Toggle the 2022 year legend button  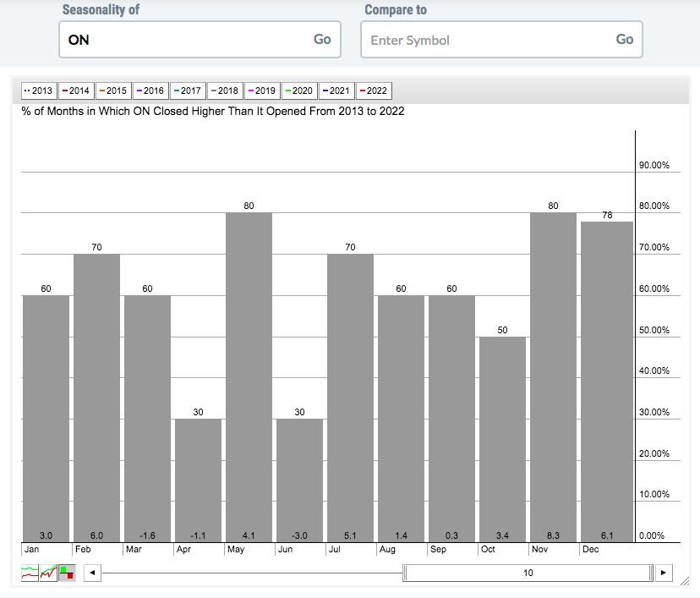coord(373,91)
